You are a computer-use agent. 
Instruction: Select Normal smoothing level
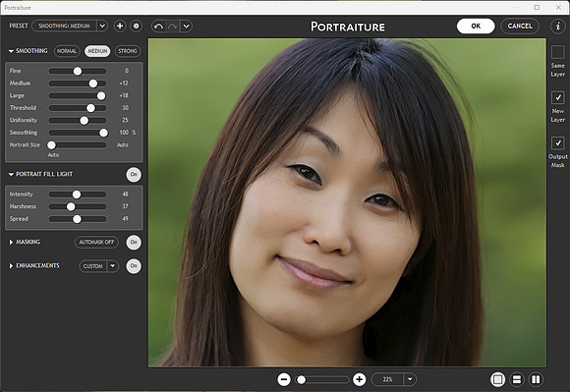click(67, 51)
